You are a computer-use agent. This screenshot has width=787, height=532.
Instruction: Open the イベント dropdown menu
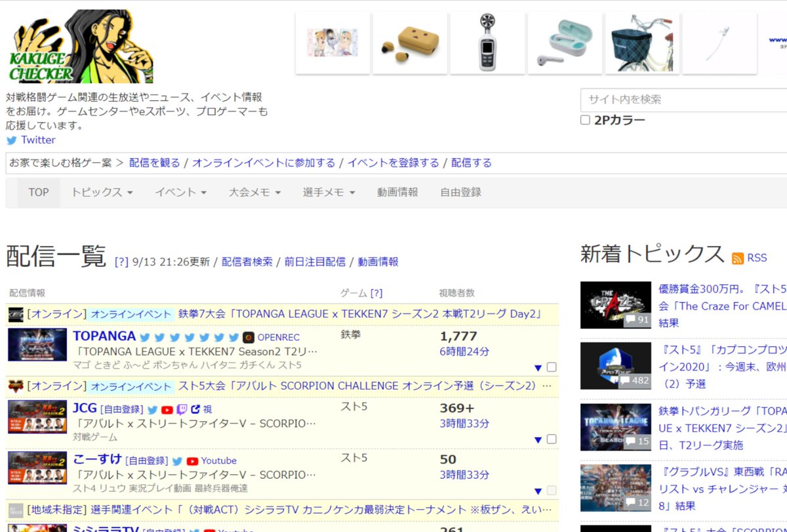(x=181, y=192)
